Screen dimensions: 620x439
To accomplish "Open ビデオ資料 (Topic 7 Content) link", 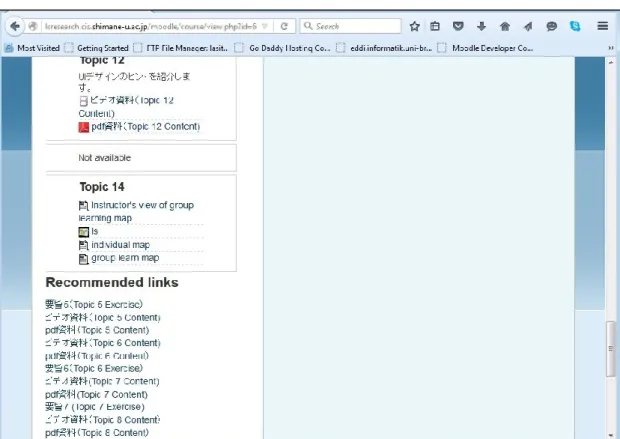I will coord(102,381).
